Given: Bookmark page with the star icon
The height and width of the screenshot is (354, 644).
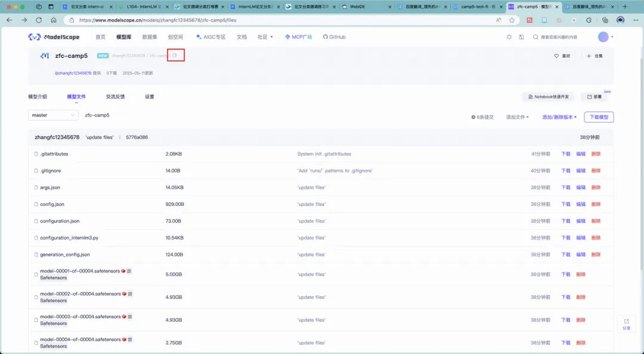Looking at the screenshot, I should pyautogui.click(x=512, y=20).
